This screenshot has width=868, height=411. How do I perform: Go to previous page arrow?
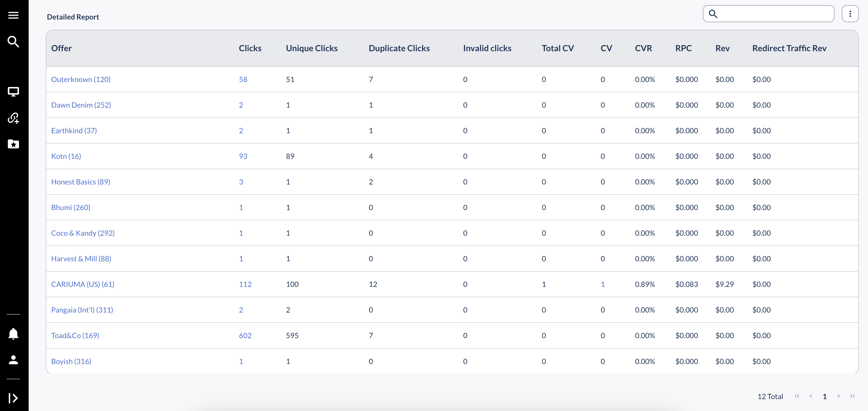(811, 396)
